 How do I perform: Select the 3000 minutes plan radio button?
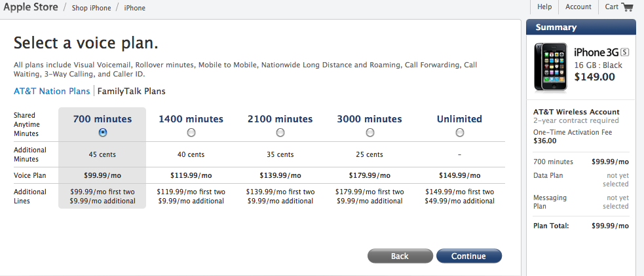point(369,133)
